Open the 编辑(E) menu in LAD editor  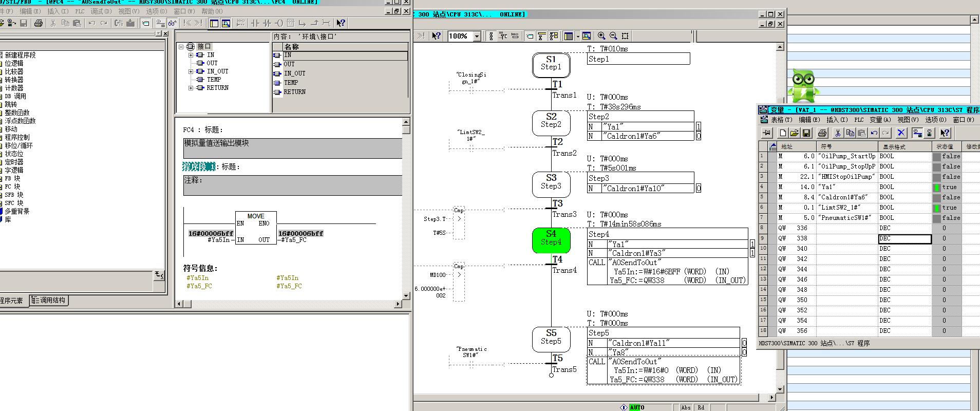pyautogui.click(x=31, y=11)
